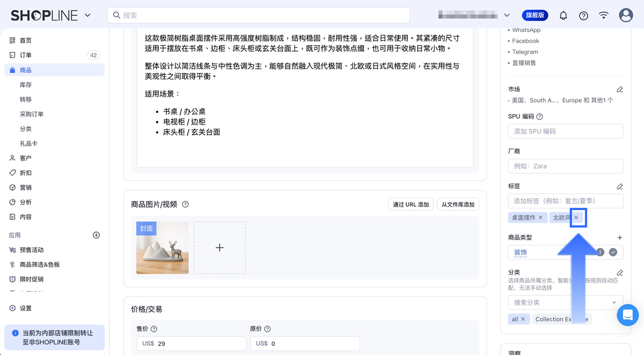Image resolution: width=644 pixels, height=355 pixels.
Task: Show help for 商品图片/视频
Action: pyautogui.click(x=185, y=204)
